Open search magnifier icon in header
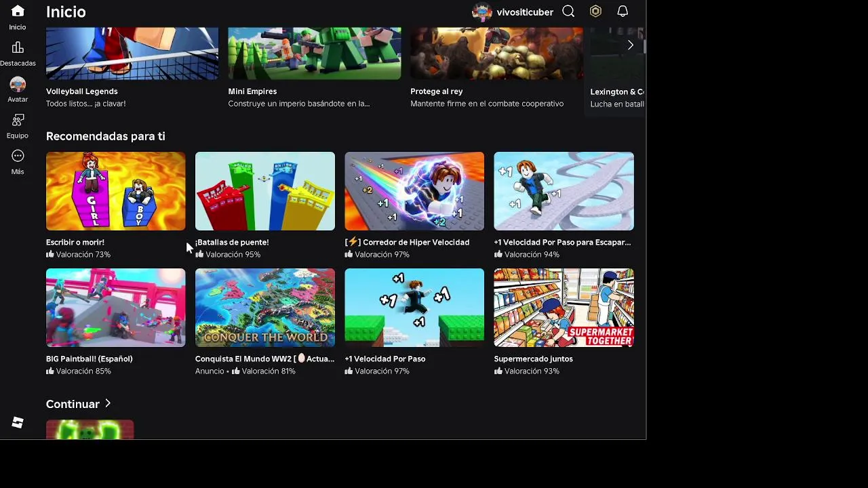The height and width of the screenshot is (488, 868). pos(568,12)
